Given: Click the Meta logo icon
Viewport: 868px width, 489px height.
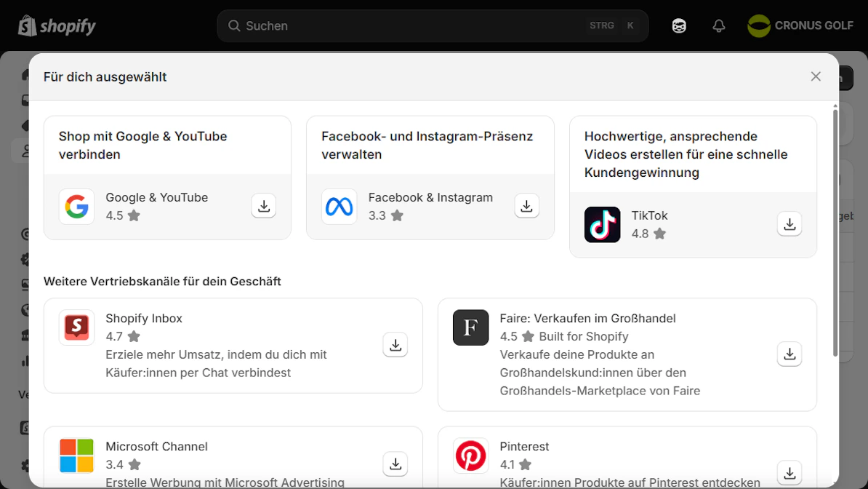Looking at the screenshot, I should pos(339,207).
